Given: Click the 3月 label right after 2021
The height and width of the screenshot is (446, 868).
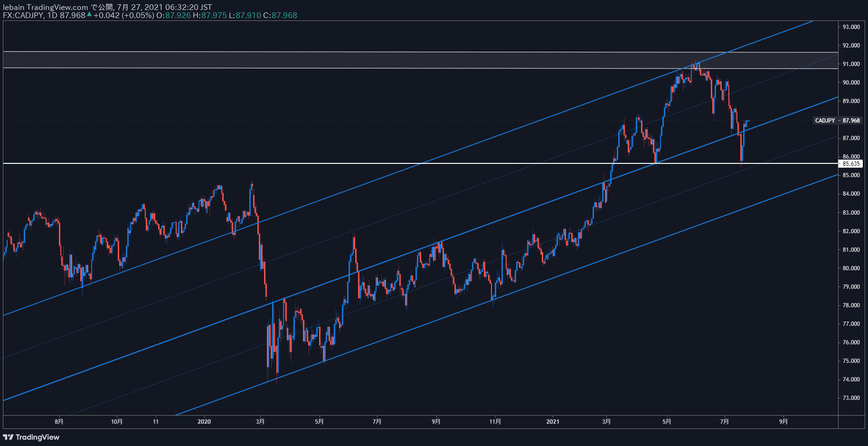Looking at the screenshot, I should [x=606, y=422].
